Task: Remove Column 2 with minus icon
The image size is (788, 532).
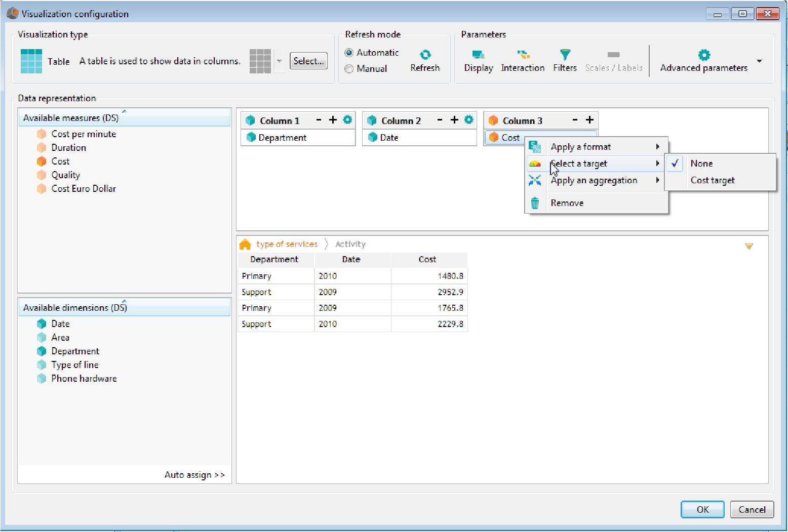Action: tap(440, 119)
